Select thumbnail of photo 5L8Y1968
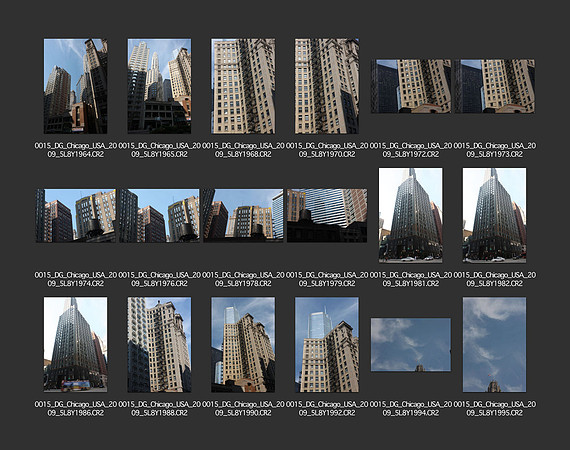570x450 pixels. (x=243, y=86)
